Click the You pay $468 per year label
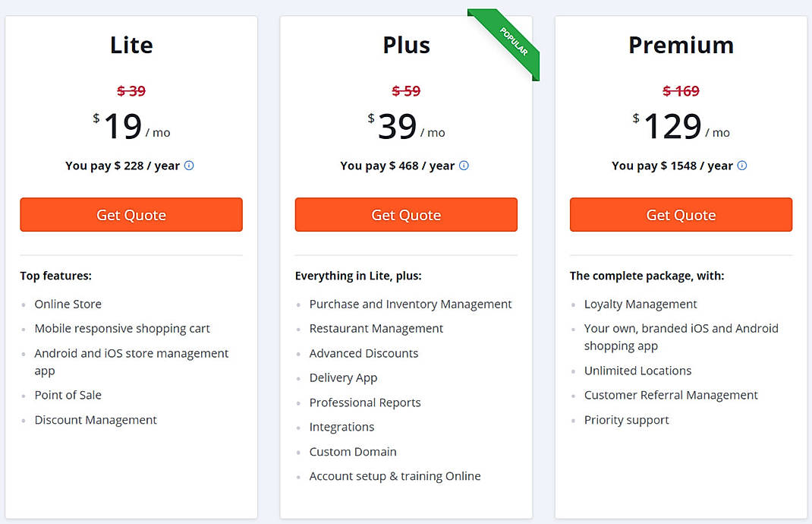 pos(398,166)
